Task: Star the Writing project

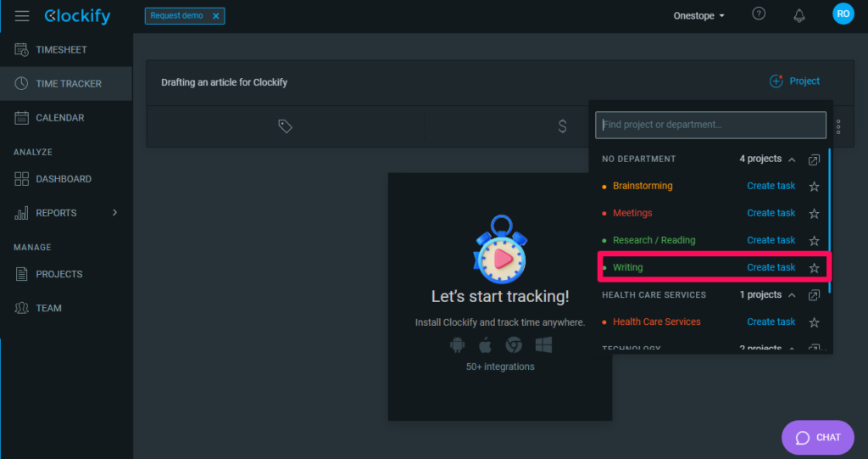Action: tap(814, 268)
